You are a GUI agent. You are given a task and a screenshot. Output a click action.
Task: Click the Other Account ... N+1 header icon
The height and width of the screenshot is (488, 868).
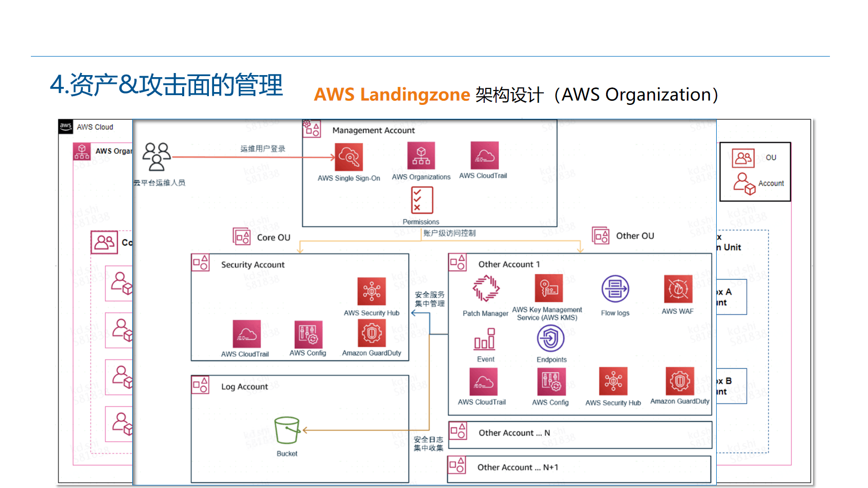point(457,465)
